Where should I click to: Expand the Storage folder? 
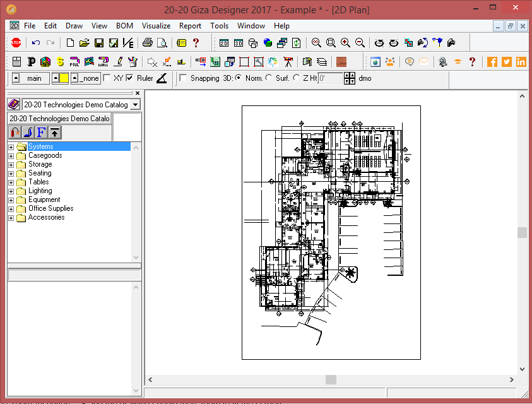point(11,165)
